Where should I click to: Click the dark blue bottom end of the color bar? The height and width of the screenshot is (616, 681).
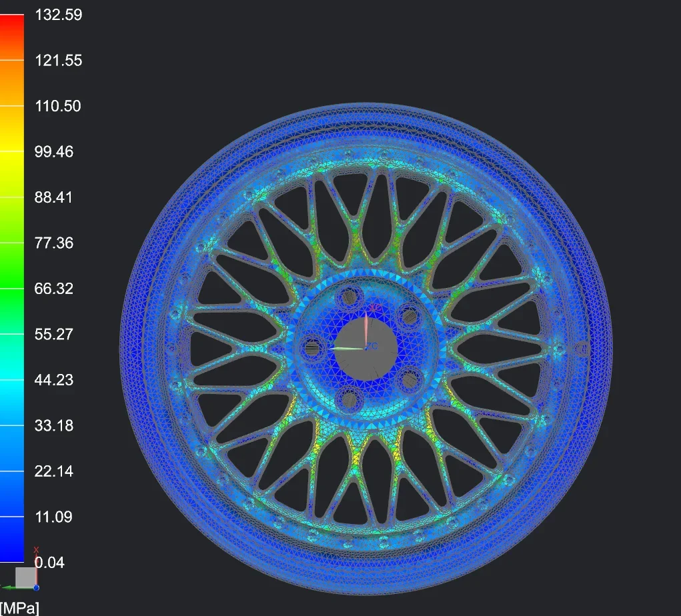12,547
